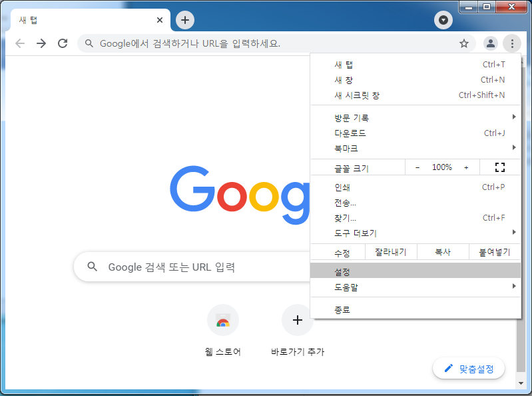Screen dimensions: 532x396
Task: Bookmark this page with the star icon
Action: (464, 43)
